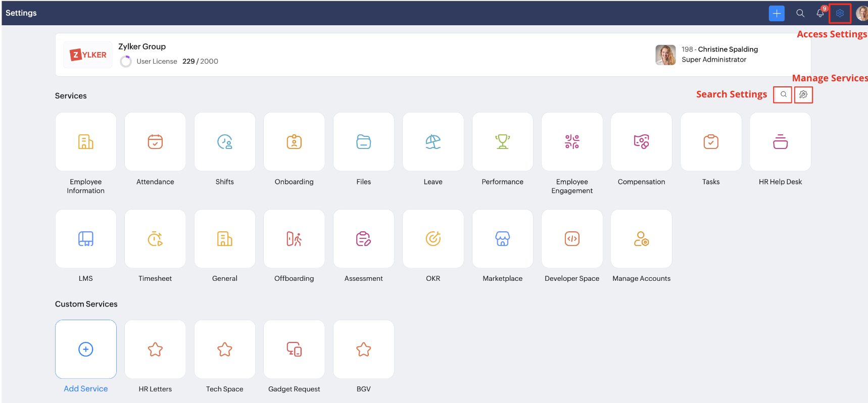This screenshot has height=403, width=868.
Task: Open the LMS service tile
Action: pos(86,239)
